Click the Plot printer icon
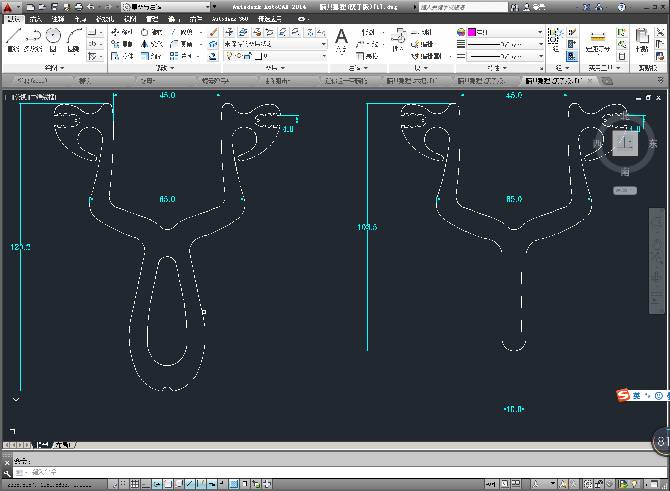The width and height of the screenshot is (670, 491). click(78, 7)
